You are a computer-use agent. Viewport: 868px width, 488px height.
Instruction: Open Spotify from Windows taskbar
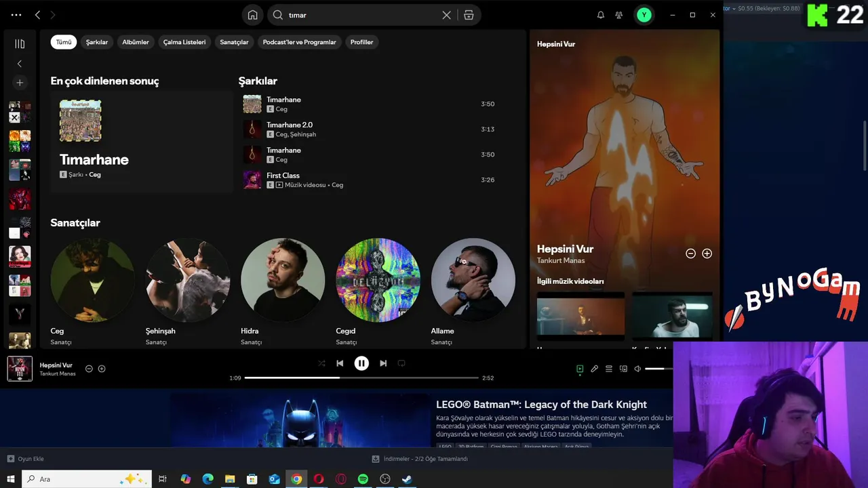coord(363,479)
